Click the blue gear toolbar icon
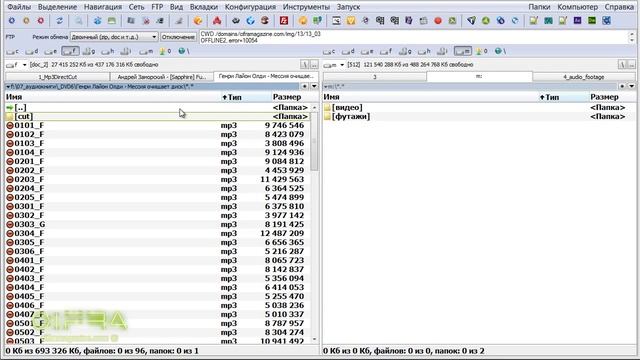Screen dimensions: 640x360 12,20
